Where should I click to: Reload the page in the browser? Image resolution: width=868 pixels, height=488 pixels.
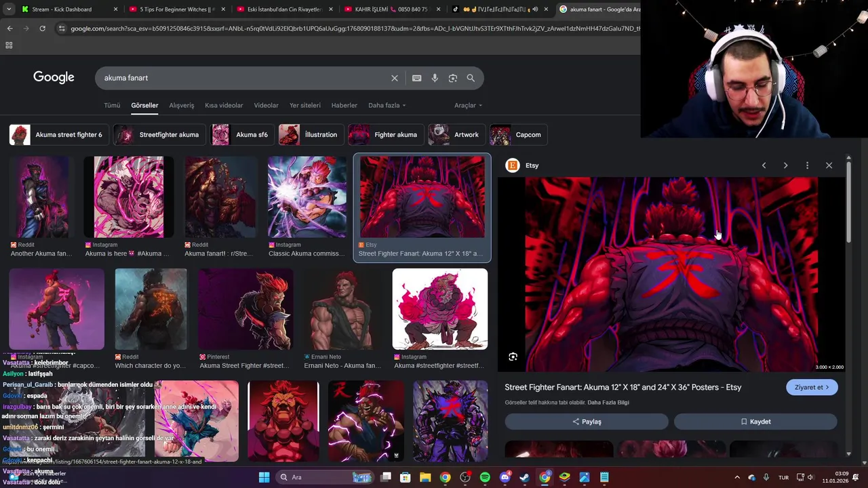pyautogui.click(x=42, y=28)
